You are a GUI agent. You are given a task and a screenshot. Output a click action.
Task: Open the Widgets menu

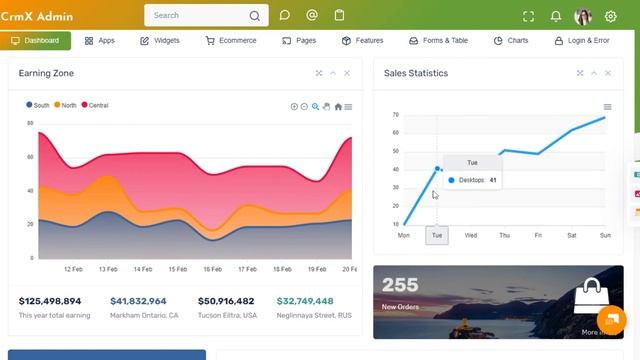coord(160,40)
